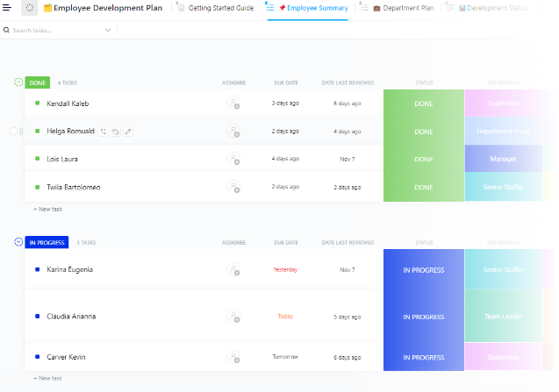This screenshot has height=392, width=559.
Task: Add assignee to Carver Kevin task
Action: pyautogui.click(x=233, y=357)
